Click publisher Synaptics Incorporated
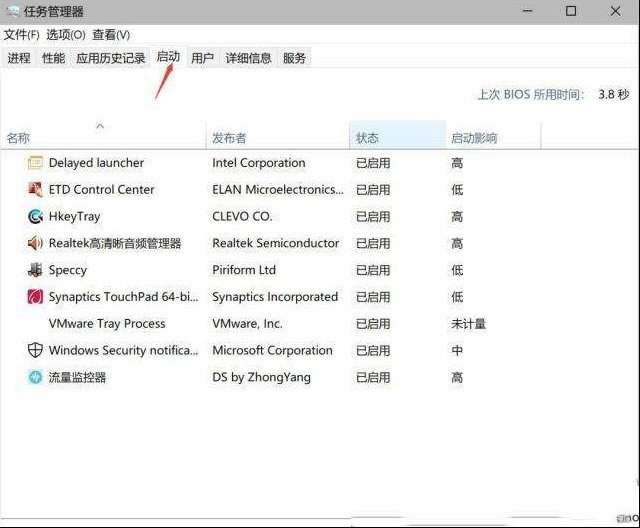Image resolution: width=640 pixels, height=528 pixels. pos(275,297)
